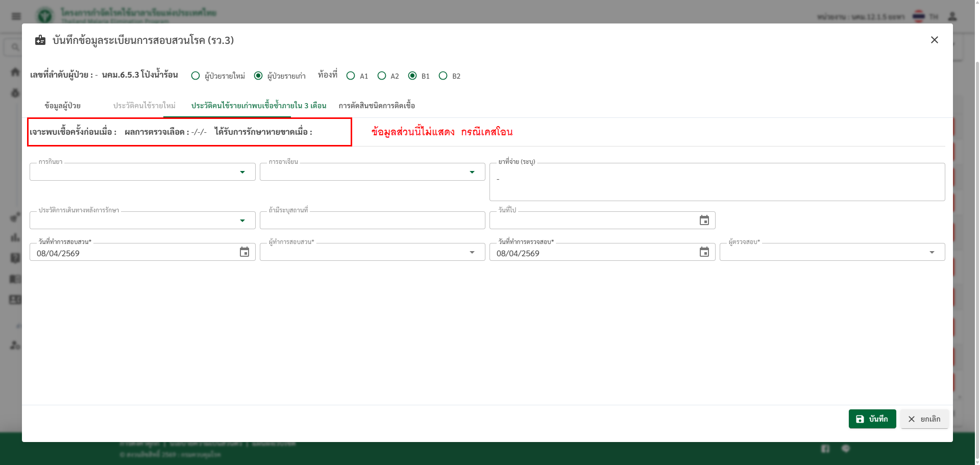The height and width of the screenshot is (465, 980).
Task: Close the dialog with X icon
Action: tap(934, 40)
